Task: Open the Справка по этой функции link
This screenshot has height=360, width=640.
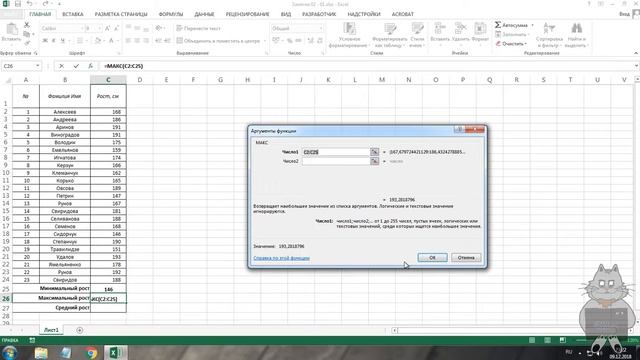Action: 281,258
